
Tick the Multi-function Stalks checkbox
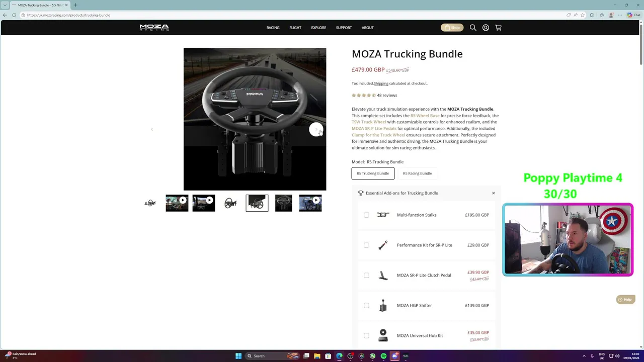click(x=366, y=215)
